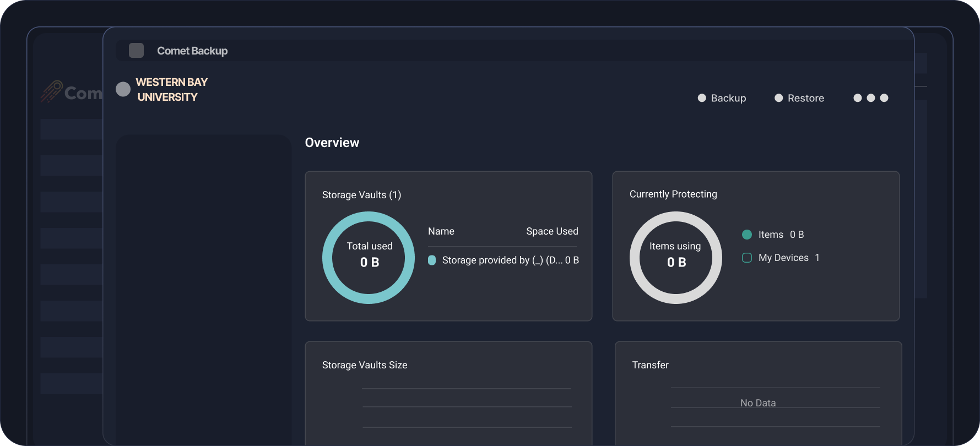
Task: Click the gray Items using donut chart
Action: [675, 258]
